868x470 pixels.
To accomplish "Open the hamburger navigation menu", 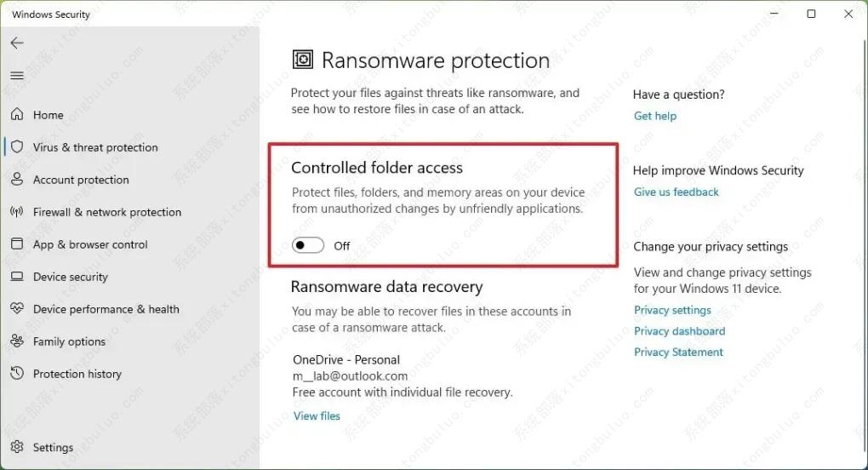I will point(17,76).
